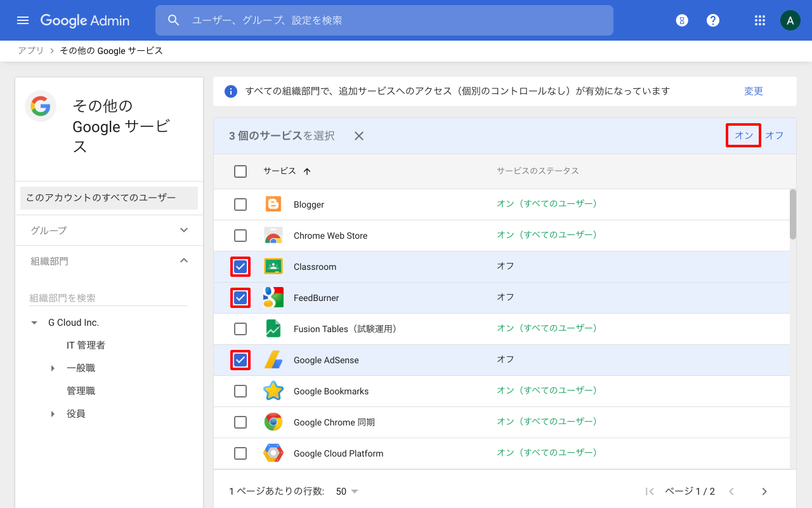The image size is (812, 508).
Task: Sort by the サービス column arrow
Action: pyautogui.click(x=307, y=171)
